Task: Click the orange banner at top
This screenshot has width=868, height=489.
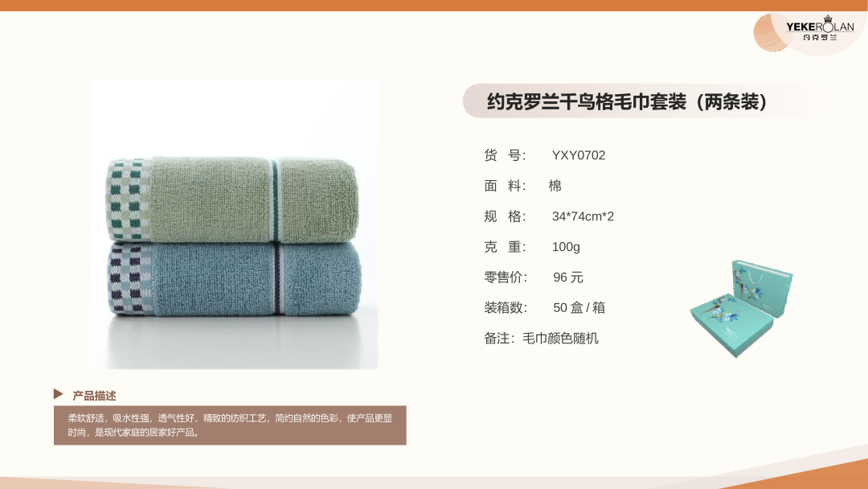Action: [x=434, y=6]
